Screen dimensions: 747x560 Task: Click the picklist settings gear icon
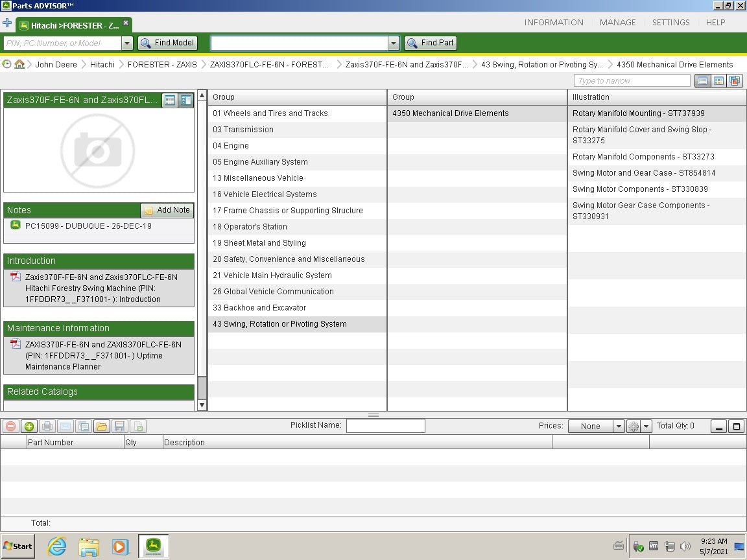634,426
